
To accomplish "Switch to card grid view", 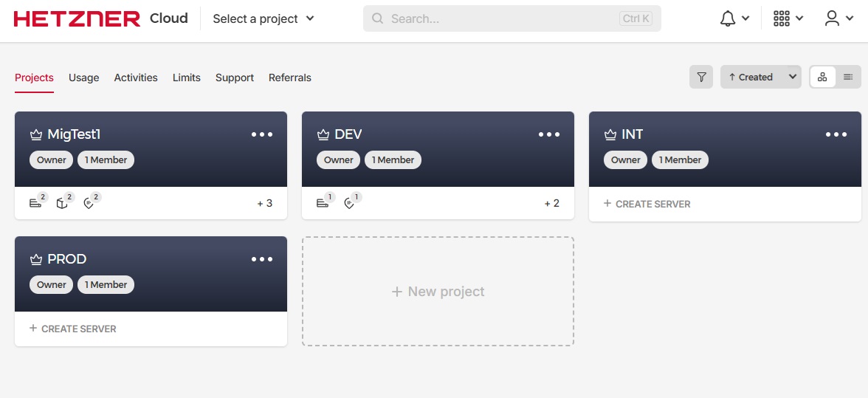I will click(822, 77).
